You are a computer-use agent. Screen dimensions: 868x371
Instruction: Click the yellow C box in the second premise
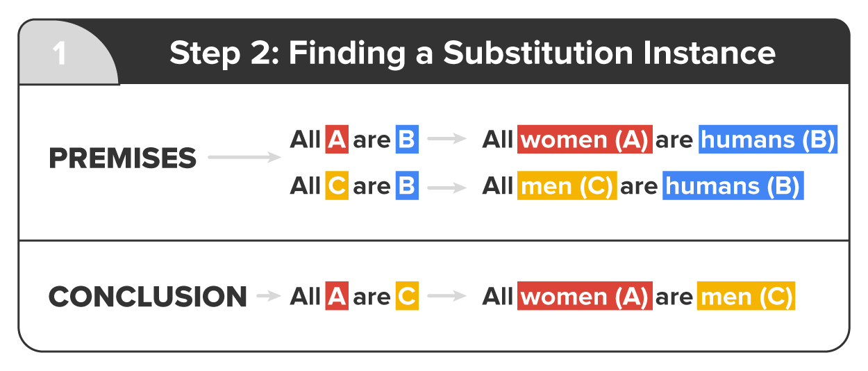coord(337,186)
